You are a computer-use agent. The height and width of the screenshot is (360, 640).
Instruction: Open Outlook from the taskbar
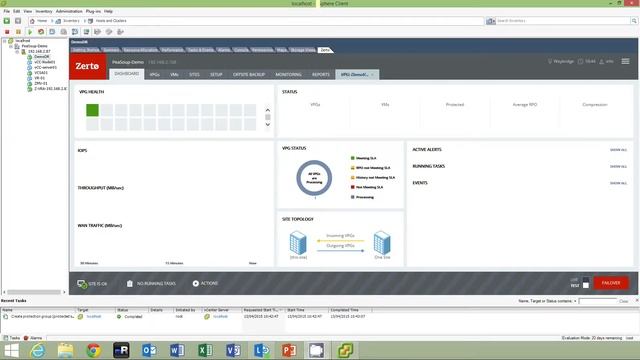tap(149, 351)
